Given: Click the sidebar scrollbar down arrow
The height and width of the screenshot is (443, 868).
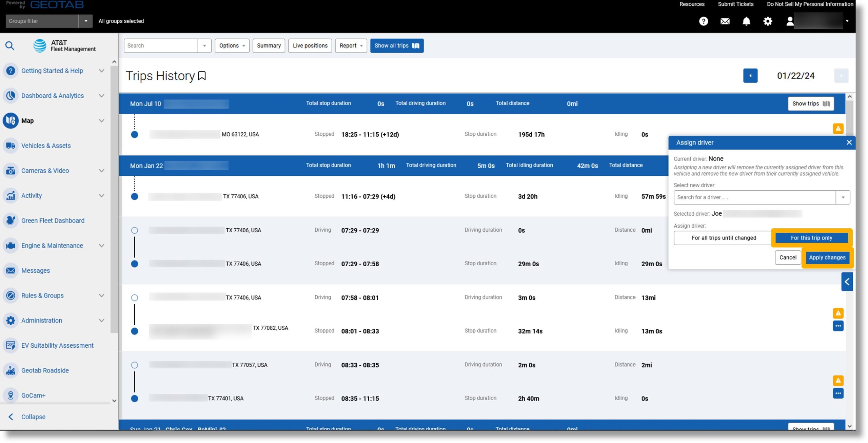Looking at the screenshot, I should tap(114, 401).
